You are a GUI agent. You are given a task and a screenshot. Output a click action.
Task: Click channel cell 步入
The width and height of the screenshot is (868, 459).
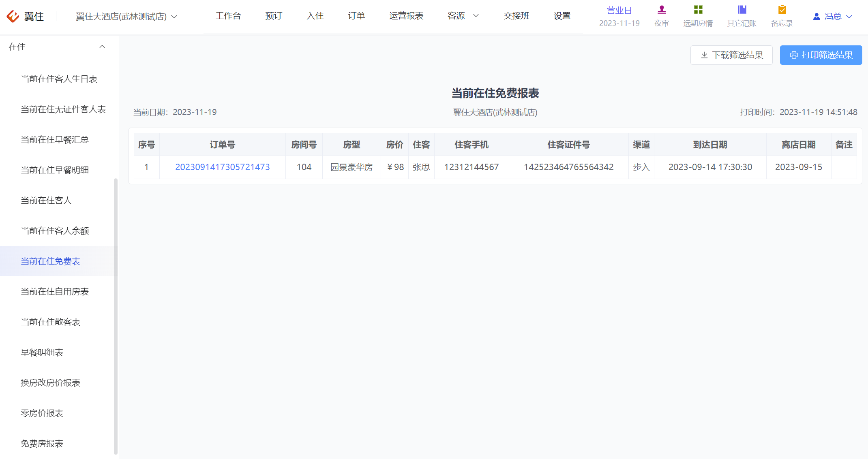641,167
